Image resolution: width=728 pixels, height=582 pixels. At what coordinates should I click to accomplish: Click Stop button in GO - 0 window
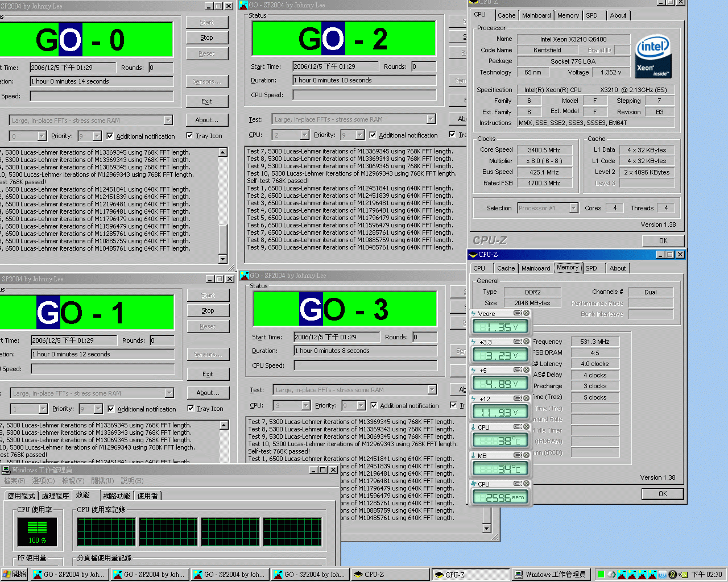(207, 38)
